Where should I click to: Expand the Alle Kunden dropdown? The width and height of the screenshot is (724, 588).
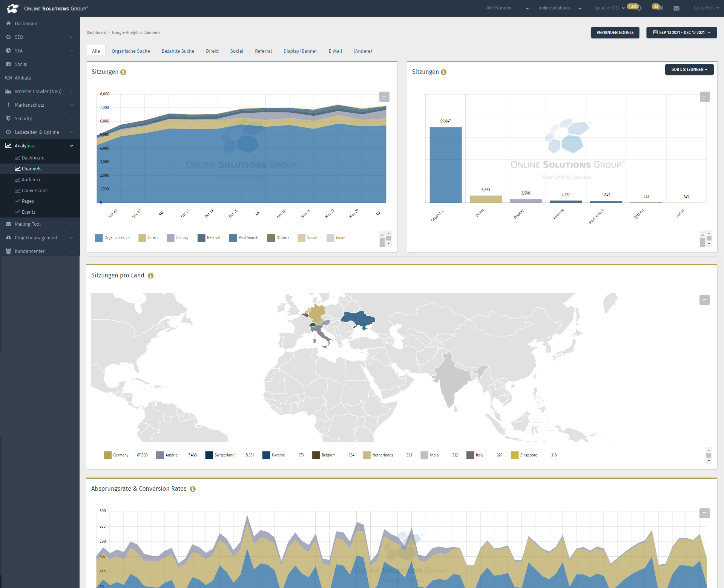click(x=498, y=8)
